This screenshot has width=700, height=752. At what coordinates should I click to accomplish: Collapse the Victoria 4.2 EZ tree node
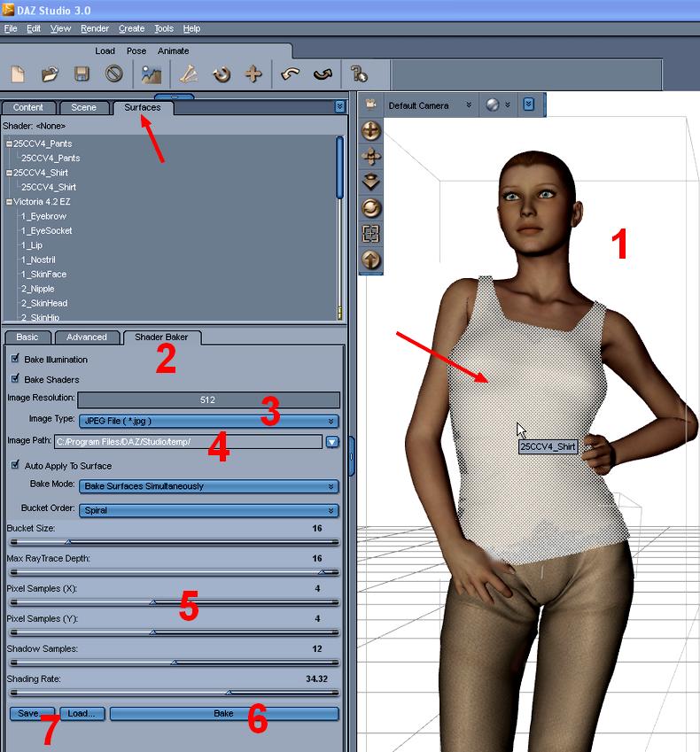9,202
